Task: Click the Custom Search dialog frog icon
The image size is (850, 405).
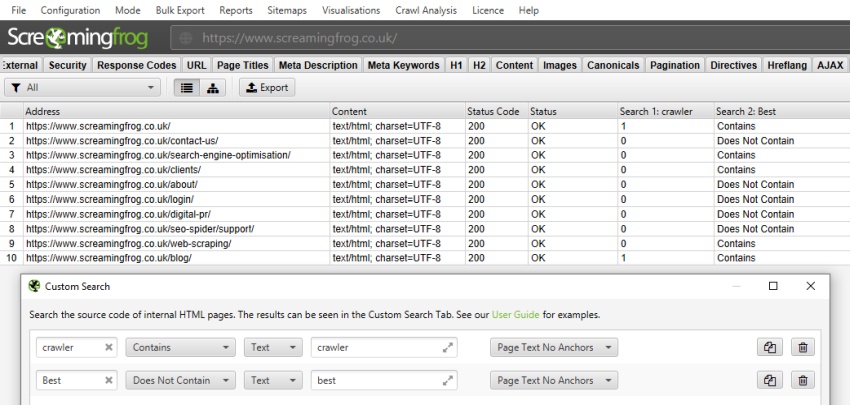Action: click(34, 286)
